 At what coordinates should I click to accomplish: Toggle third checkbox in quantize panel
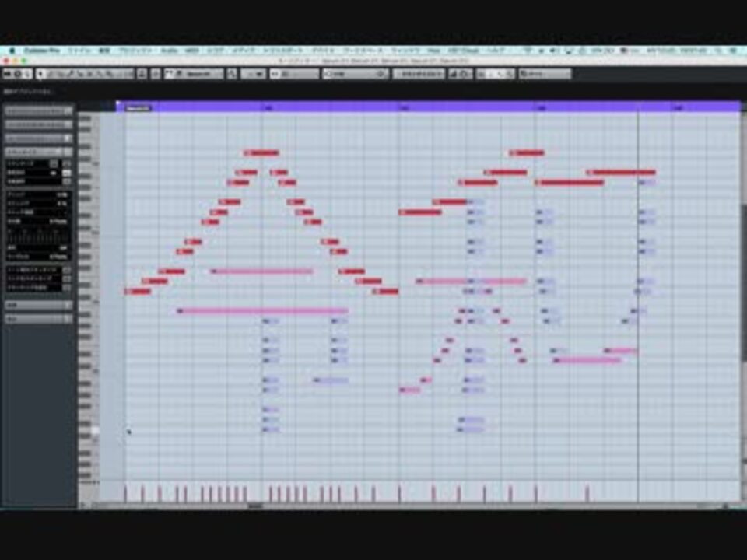point(67,181)
